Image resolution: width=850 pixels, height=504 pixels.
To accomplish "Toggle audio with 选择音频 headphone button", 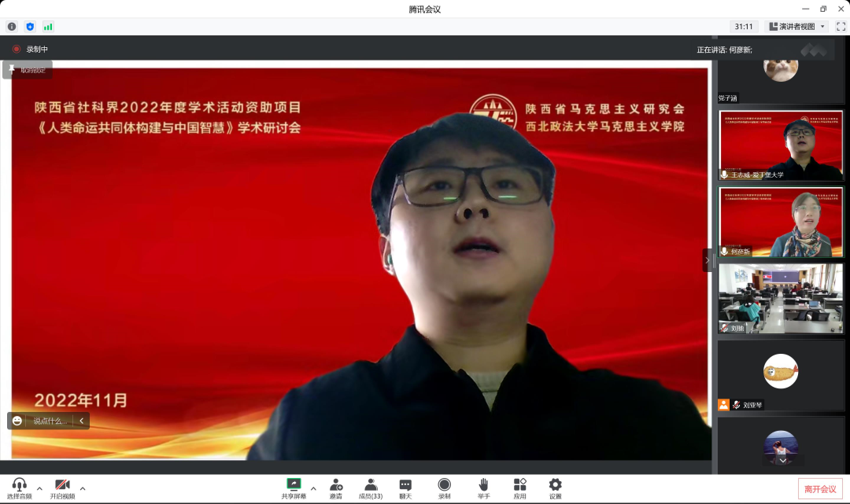I will (20, 484).
